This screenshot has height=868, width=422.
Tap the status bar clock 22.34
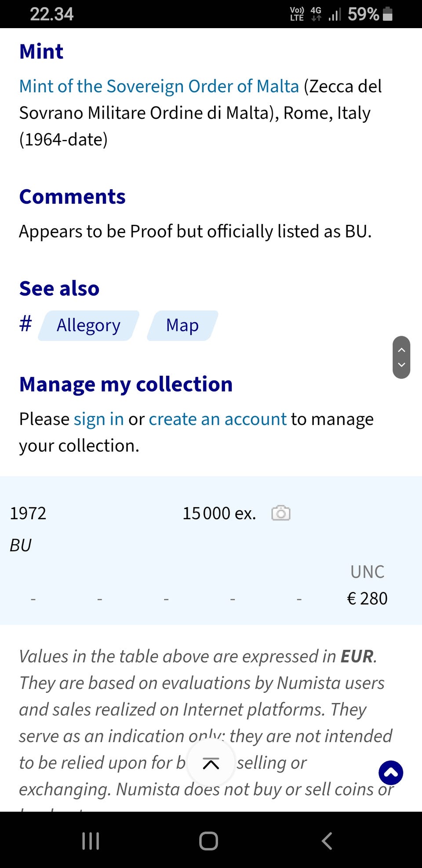[51, 14]
